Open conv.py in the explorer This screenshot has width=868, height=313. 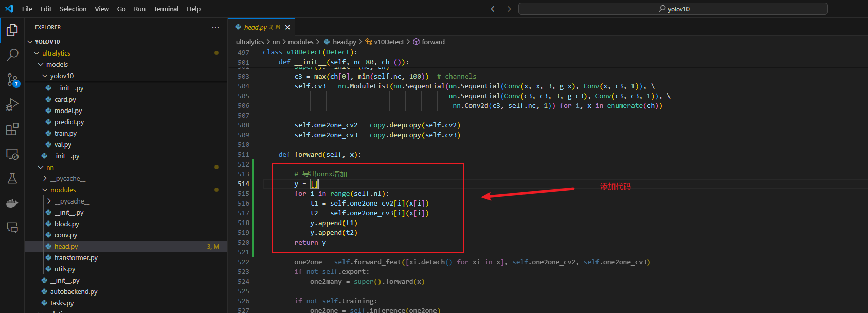126,235
